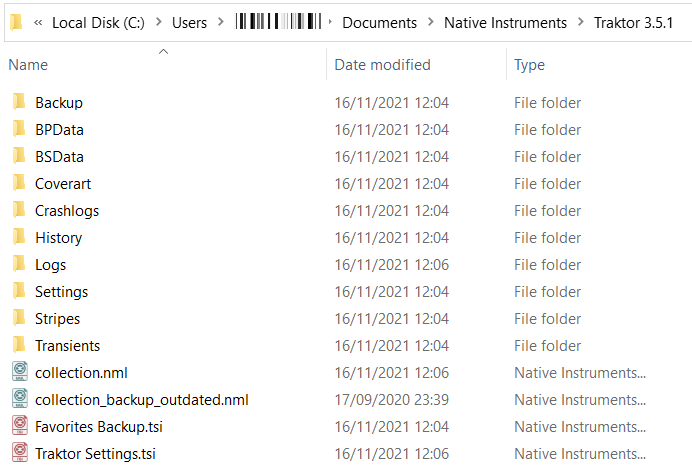The width and height of the screenshot is (692, 471).
Task: Show hidden path with double-chevron
Action: (38, 22)
